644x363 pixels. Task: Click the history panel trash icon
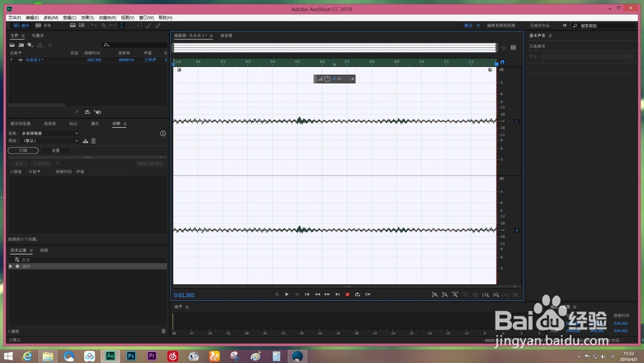pos(164,331)
